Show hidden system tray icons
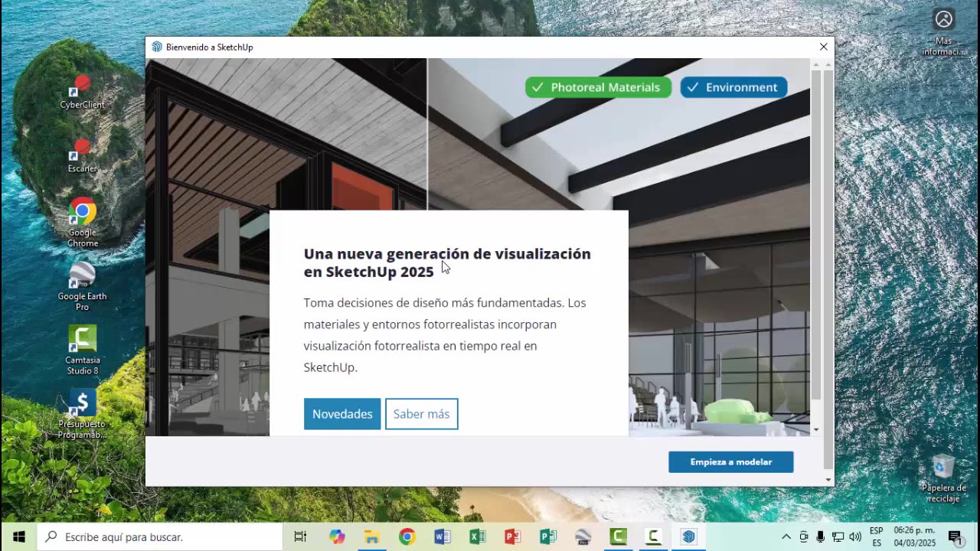 tap(786, 537)
